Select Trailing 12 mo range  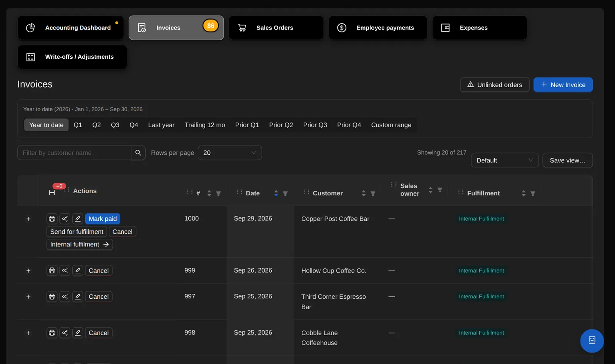click(205, 125)
